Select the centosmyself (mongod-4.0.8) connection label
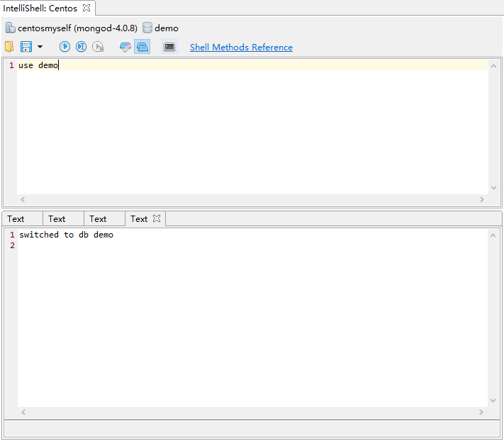 (77, 28)
